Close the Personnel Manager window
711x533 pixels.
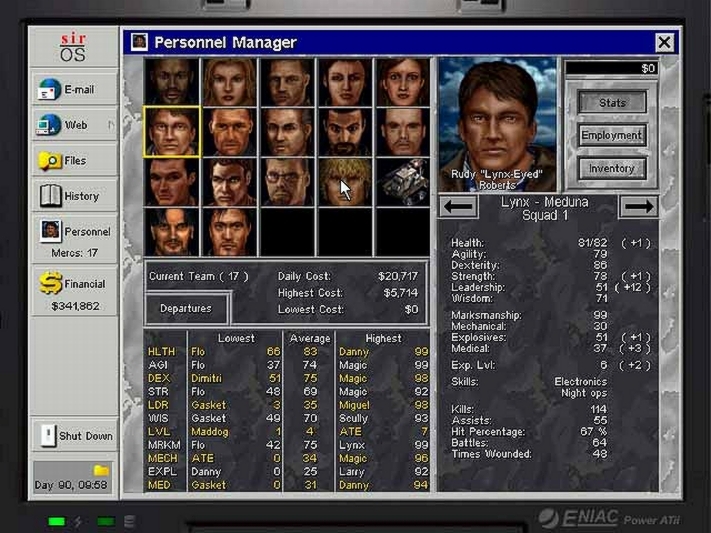tap(664, 42)
